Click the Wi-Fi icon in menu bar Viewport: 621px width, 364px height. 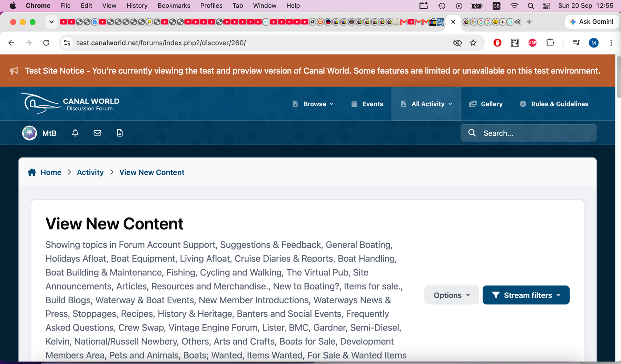click(514, 6)
